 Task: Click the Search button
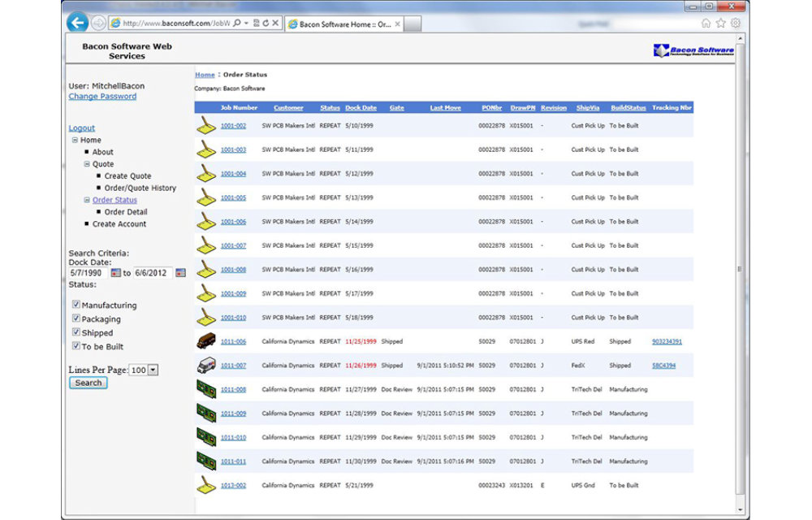click(x=89, y=383)
